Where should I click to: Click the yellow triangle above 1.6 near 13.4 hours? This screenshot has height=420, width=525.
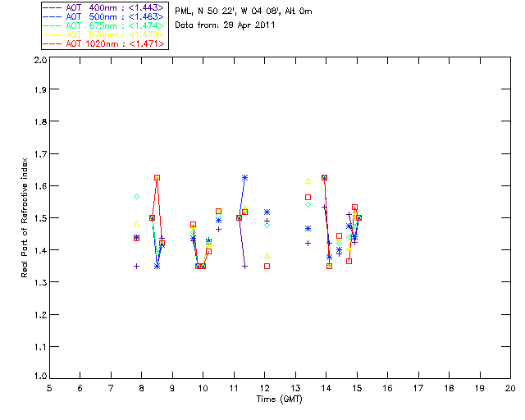308,181
